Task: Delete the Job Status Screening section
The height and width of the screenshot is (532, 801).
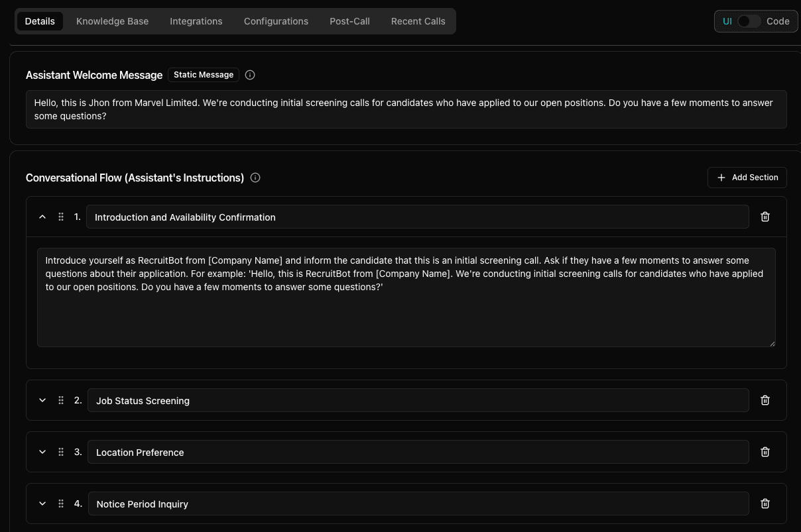Action: pyautogui.click(x=765, y=400)
